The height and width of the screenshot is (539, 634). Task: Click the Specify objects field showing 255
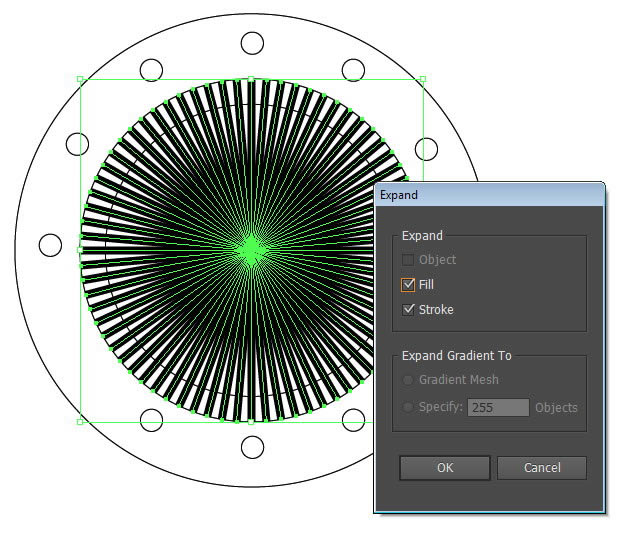point(498,407)
